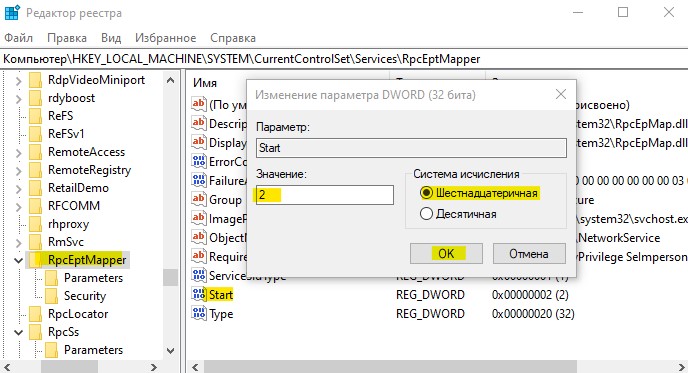Expand the RemoteRegistry key
Screen dimensions: 688x373
(x=18, y=171)
